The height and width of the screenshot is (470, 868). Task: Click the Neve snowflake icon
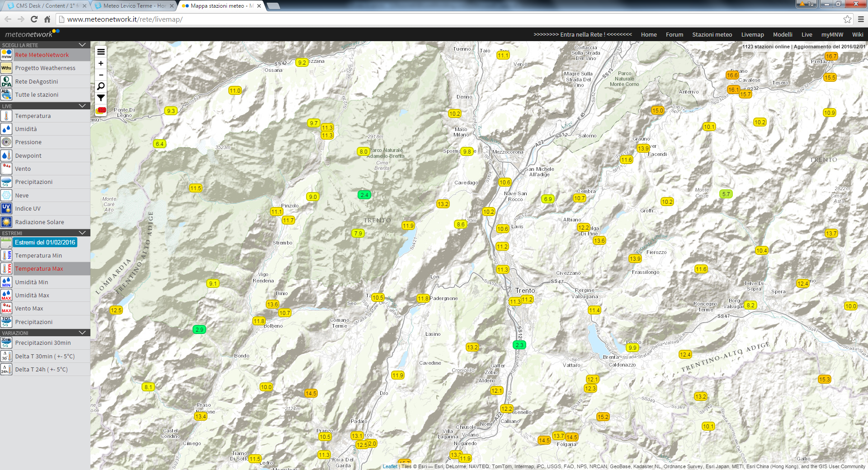point(6,195)
